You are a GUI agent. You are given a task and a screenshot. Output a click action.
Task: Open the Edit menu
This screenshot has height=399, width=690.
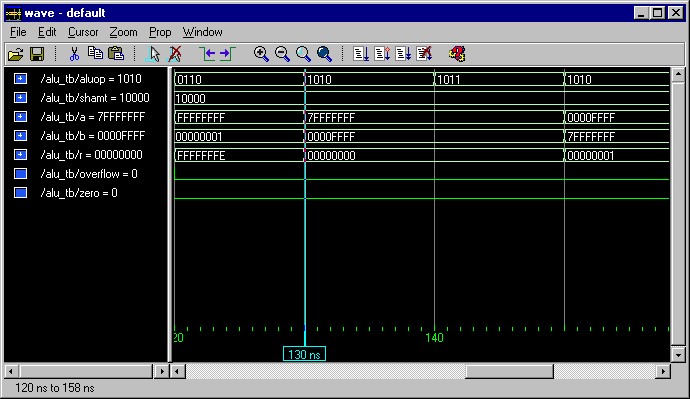coord(47,32)
